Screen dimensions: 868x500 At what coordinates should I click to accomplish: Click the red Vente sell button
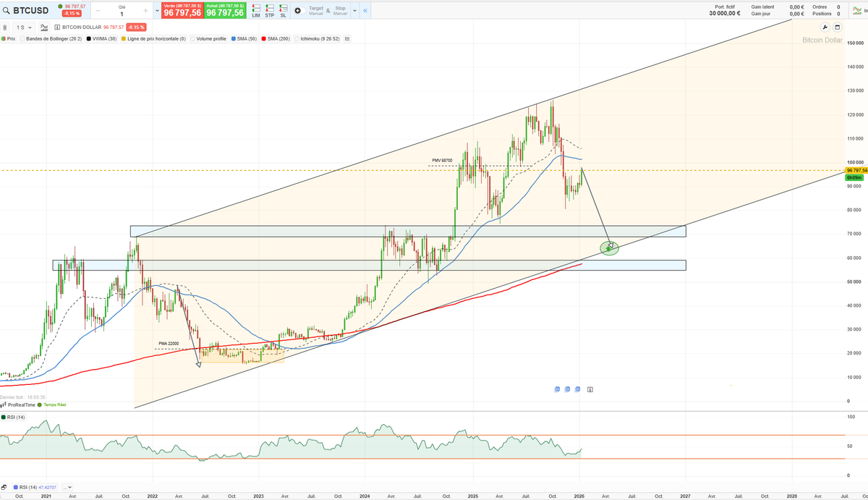pyautogui.click(x=182, y=10)
